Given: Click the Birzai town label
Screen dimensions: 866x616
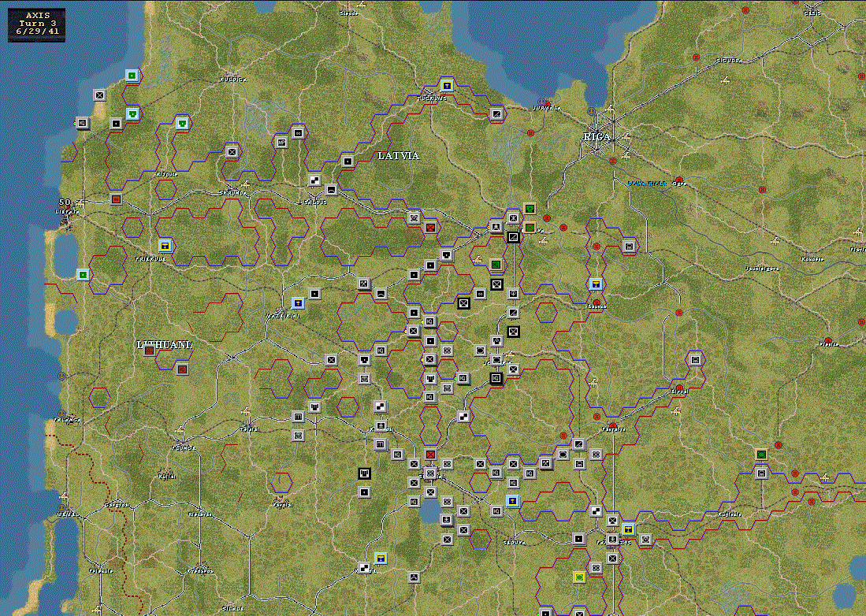Looking at the screenshot, I should tap(679, 391).
